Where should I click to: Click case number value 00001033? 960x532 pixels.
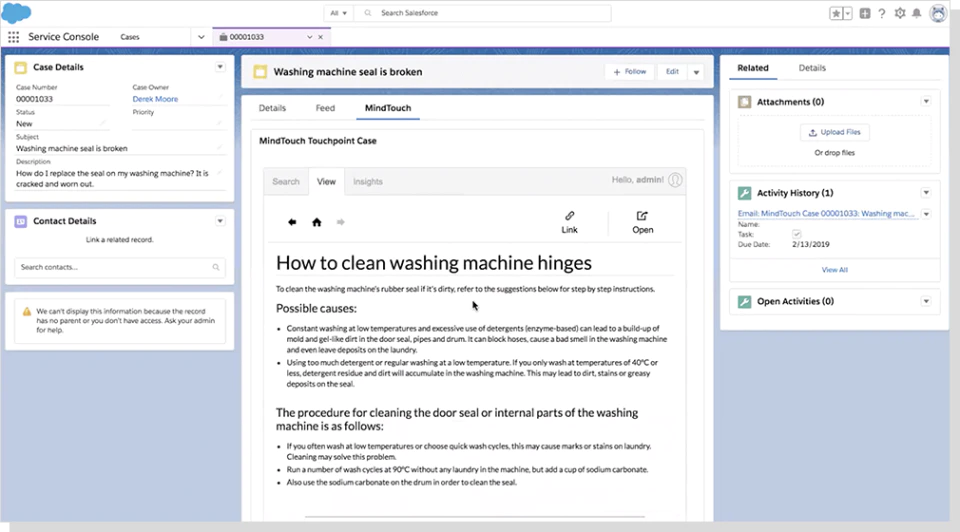click(34, 99)
